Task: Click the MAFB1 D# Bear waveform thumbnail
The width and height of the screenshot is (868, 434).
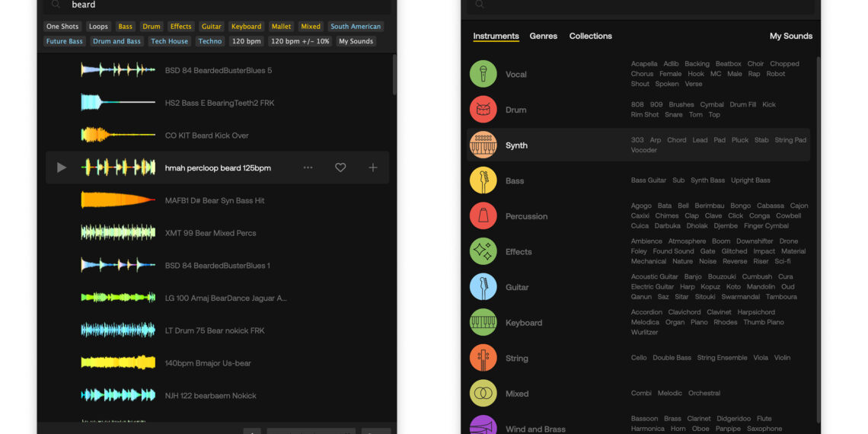Action: tap(118, 200)
